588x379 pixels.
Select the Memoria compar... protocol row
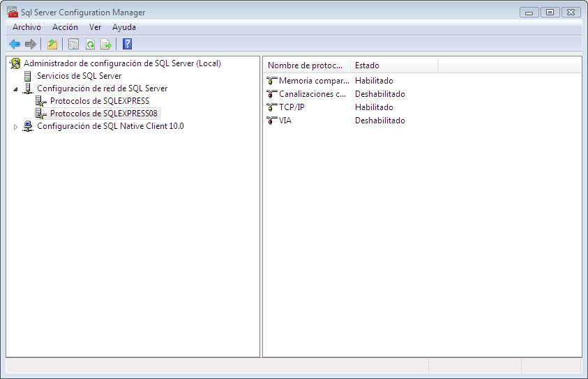click(x=314, y=81)
